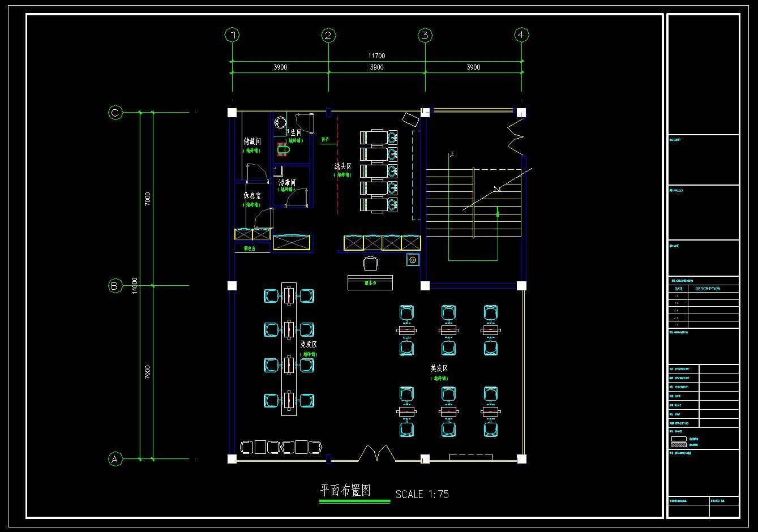Click grid axis bubble 4
Image resolution: width=758 pixels, height=532 pixels.
coord(521,35)
